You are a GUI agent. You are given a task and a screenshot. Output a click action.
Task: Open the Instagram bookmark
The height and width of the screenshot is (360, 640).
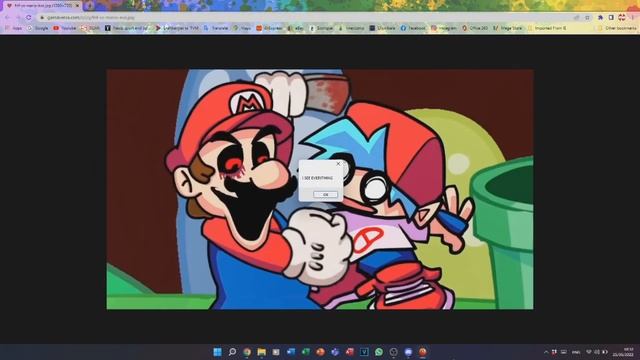click(444, 28)
